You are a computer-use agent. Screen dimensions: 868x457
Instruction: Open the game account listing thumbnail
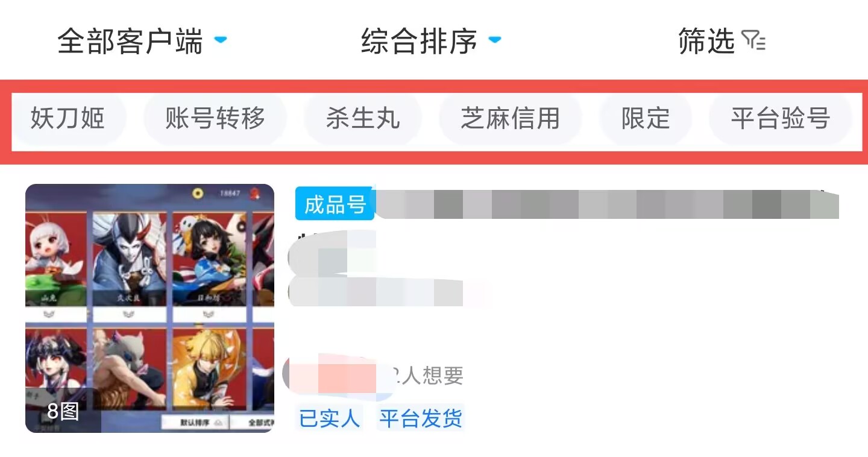[149, 308]
